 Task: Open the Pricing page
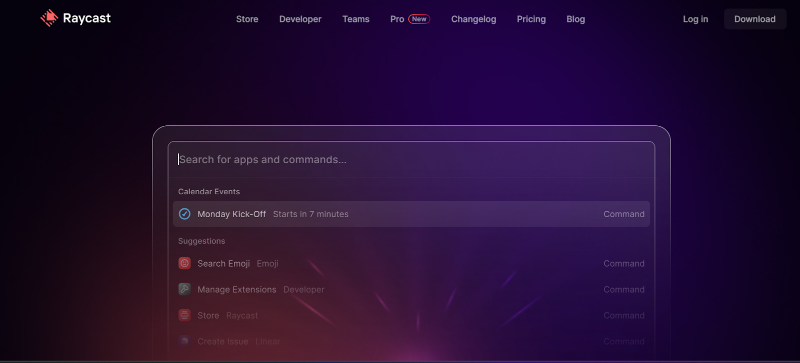(x=531, y=19)
